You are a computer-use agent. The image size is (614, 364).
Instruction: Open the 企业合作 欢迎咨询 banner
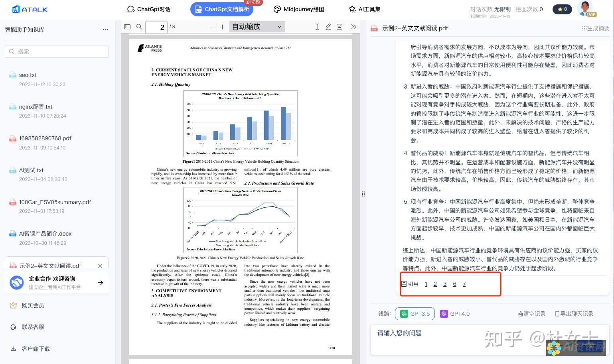(x=57, y=283)
